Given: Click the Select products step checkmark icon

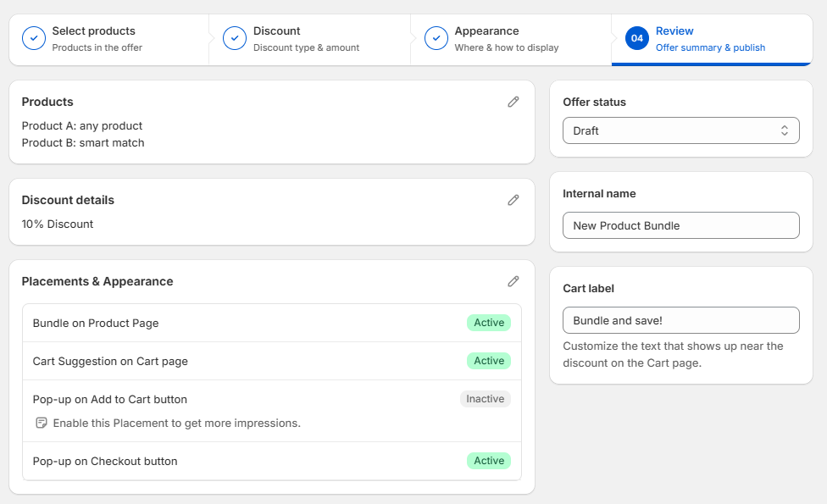Looking at the screenshot, I should [x=34, y=38].
